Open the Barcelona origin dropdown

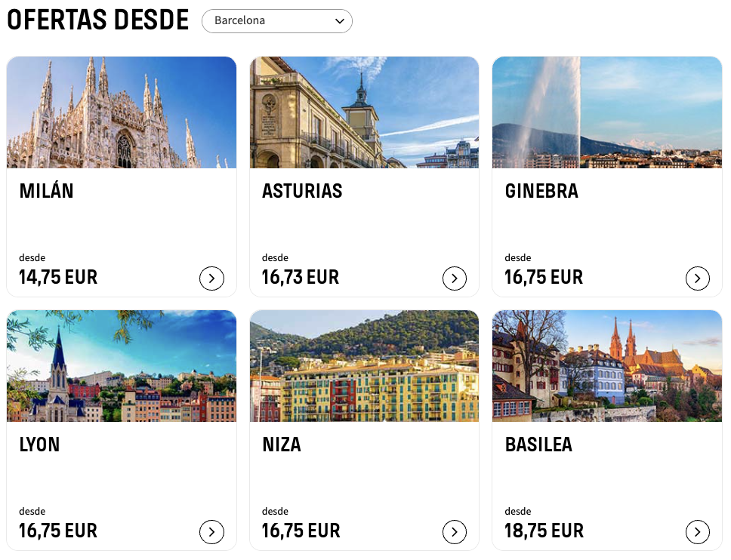pos(277,21)
